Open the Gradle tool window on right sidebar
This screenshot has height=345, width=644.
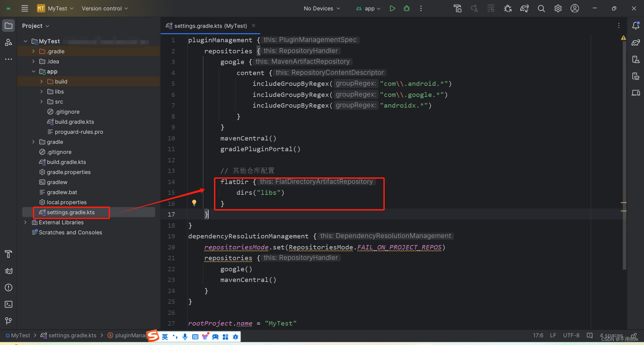pos(636,43)
